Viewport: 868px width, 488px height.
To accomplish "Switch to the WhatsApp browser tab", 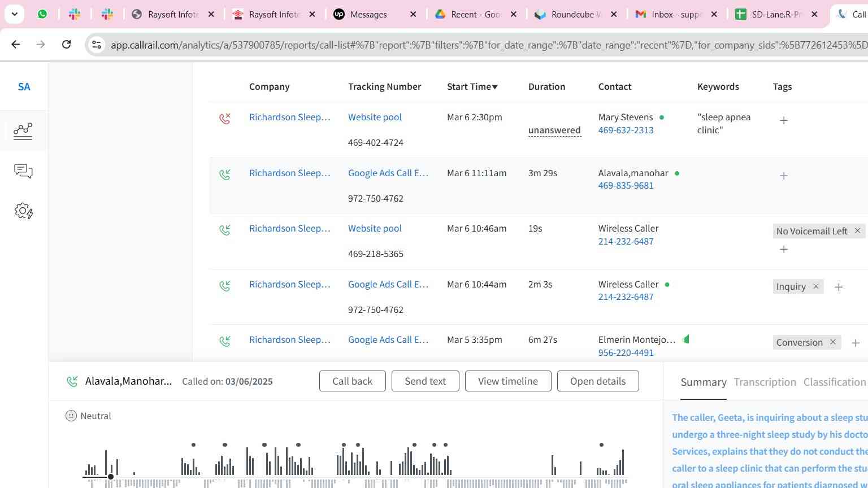I will (42, 14).
